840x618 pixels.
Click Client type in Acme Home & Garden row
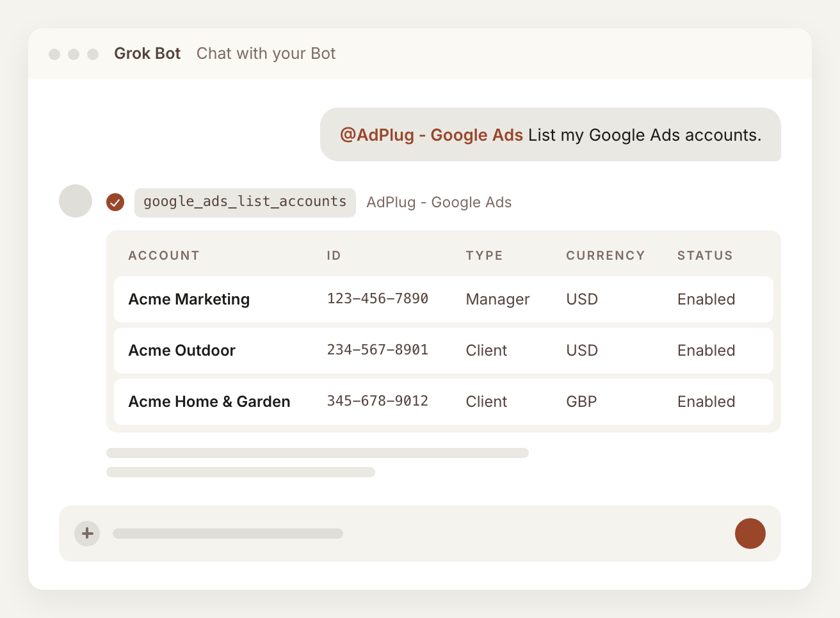(x=487, y=402)
